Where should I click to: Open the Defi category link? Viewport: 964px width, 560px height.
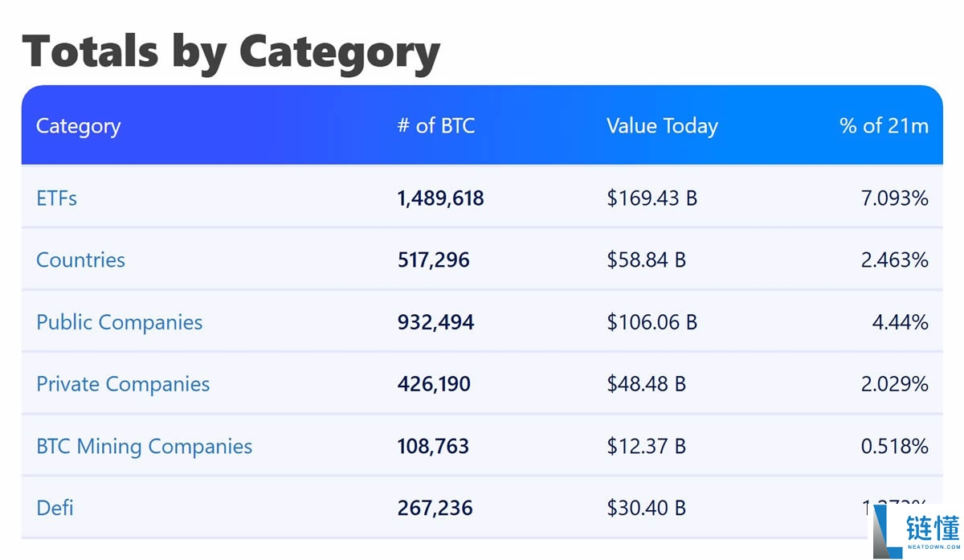[55, 508]
